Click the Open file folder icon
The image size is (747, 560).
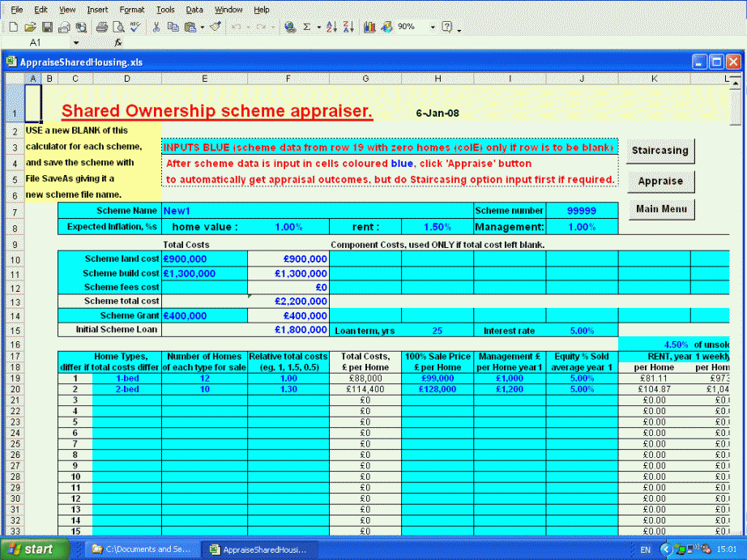pos(30,28)
